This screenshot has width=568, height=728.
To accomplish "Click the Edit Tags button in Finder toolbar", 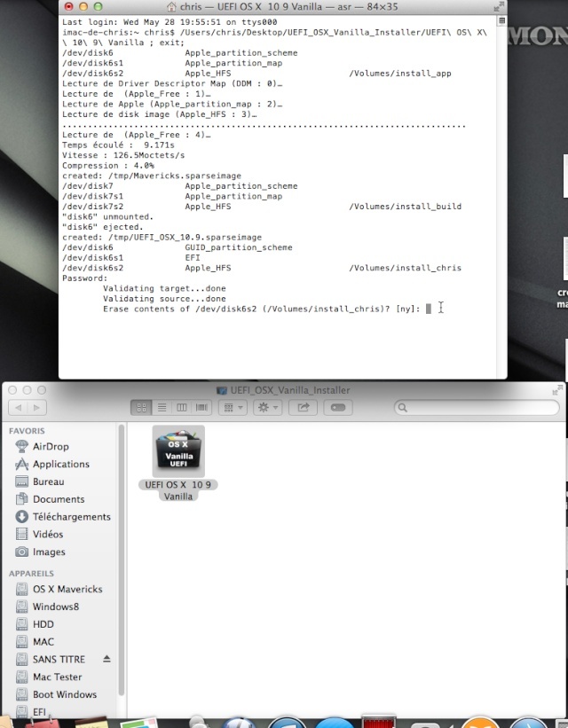I will (338, 408).
